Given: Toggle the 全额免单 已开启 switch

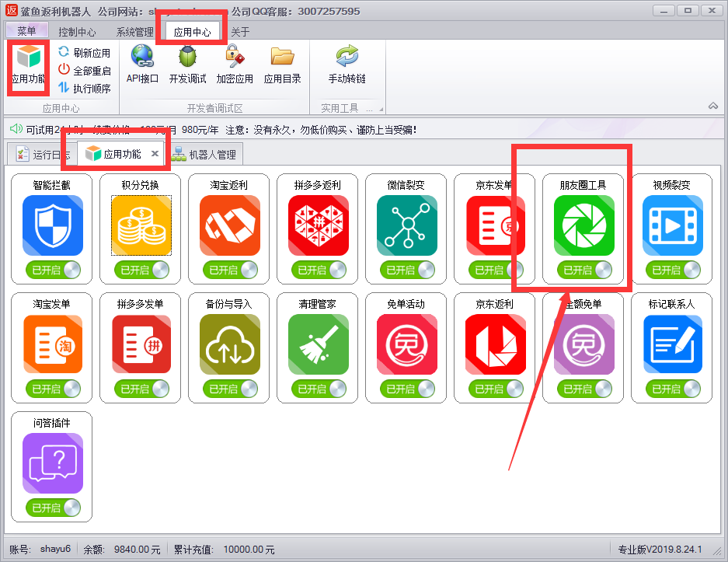Looking at the screenshot, I should 585,389.
